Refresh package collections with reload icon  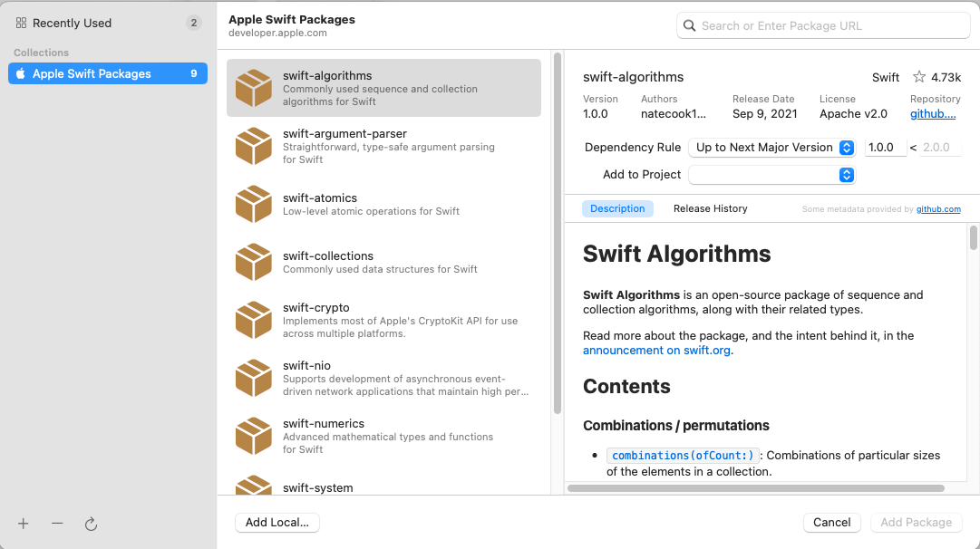coord(91,524)
